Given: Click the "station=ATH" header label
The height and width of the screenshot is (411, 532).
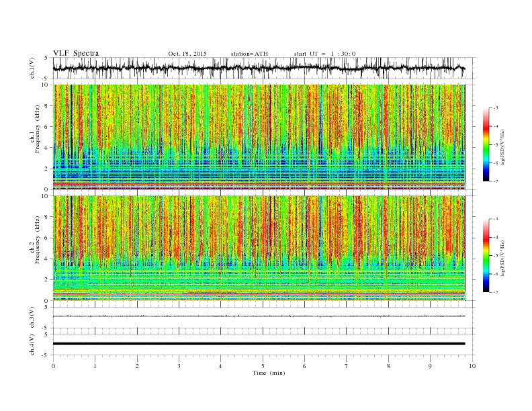Looking at the screenshot, I should [249, 54].
